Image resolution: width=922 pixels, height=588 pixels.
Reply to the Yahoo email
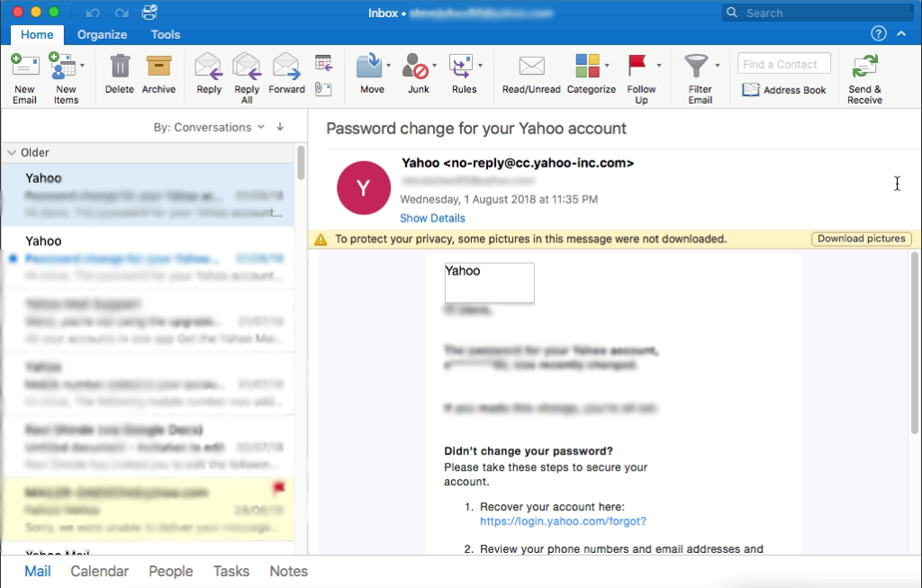(209, 74)
